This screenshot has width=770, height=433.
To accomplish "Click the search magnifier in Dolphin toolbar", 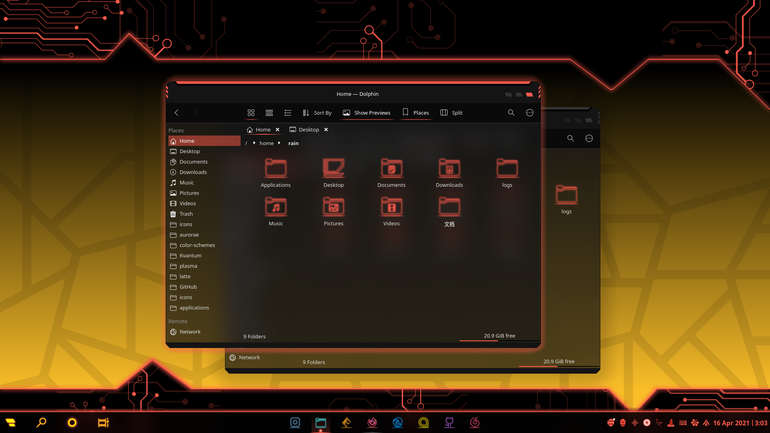I will (x=511, y=113).
